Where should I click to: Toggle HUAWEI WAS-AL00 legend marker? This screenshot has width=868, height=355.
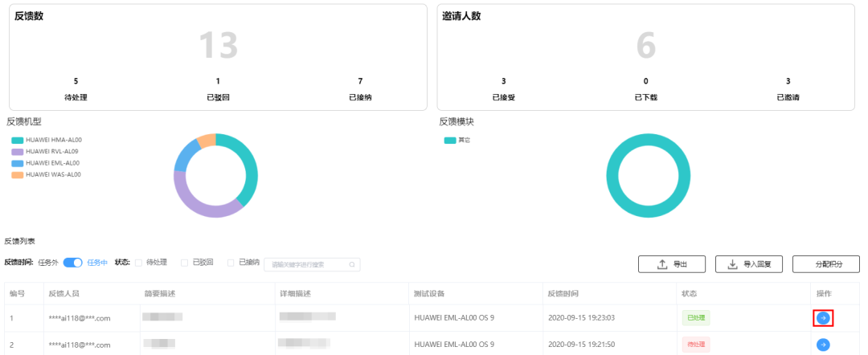(x=17, y=174)
